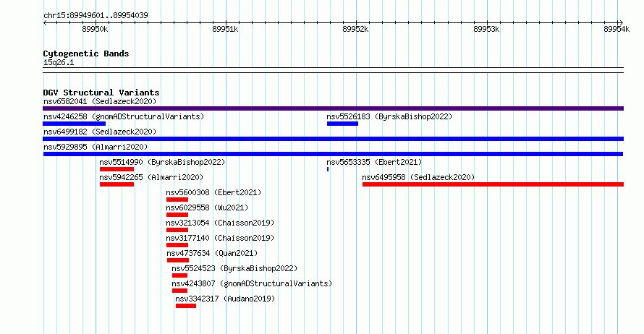Open nsv5600308 (Ebert2021) label
Image resolution: width=644 pixels, height=334 pixels.
coord(213,192)
